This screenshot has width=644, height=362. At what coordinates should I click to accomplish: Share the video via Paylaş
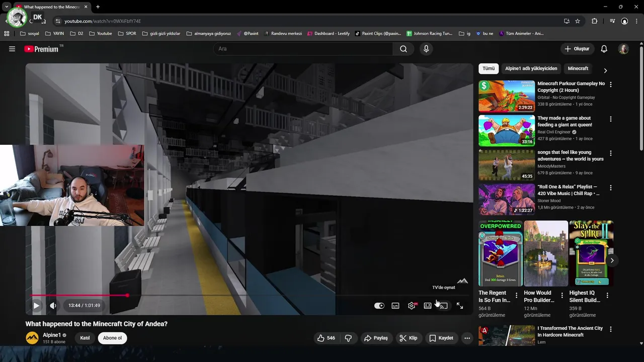pos(376,338)
